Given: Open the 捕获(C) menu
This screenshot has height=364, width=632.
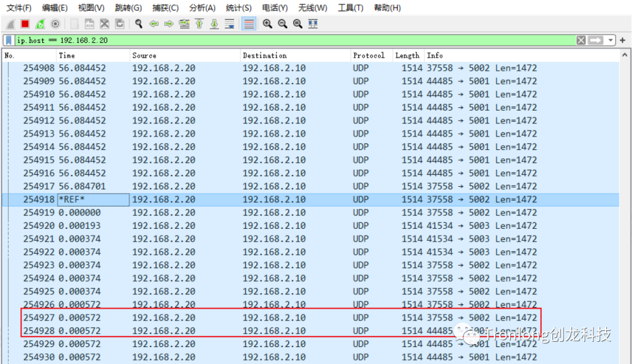Looking at the screenshot, I should tap(165, 8).
